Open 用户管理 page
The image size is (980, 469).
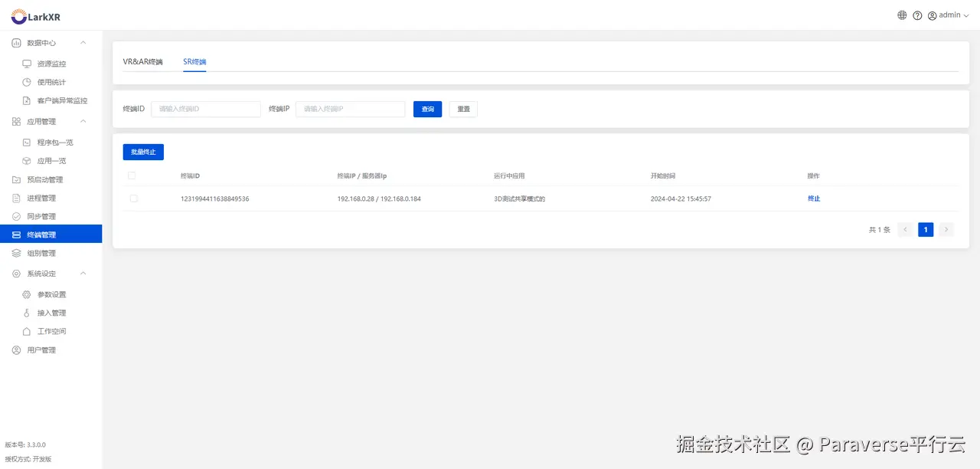[x=41, y=350]
